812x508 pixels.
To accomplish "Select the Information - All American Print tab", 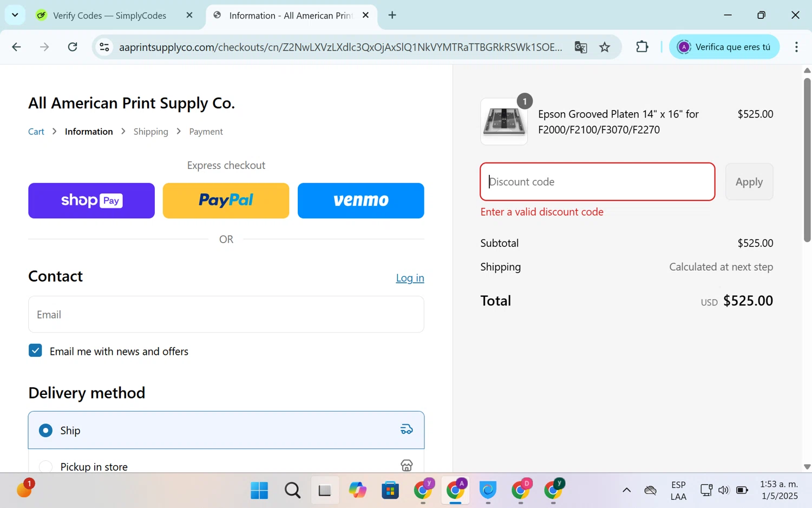I will 291,16.
